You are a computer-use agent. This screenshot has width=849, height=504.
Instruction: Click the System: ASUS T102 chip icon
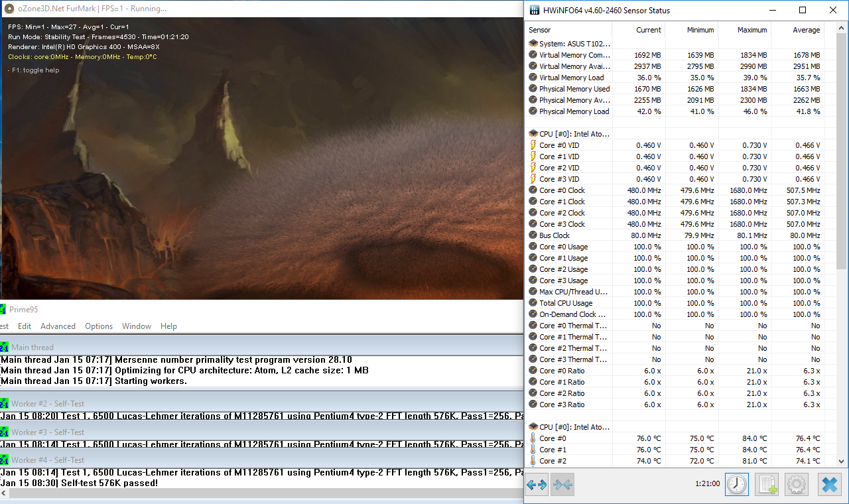coord(533,44)
